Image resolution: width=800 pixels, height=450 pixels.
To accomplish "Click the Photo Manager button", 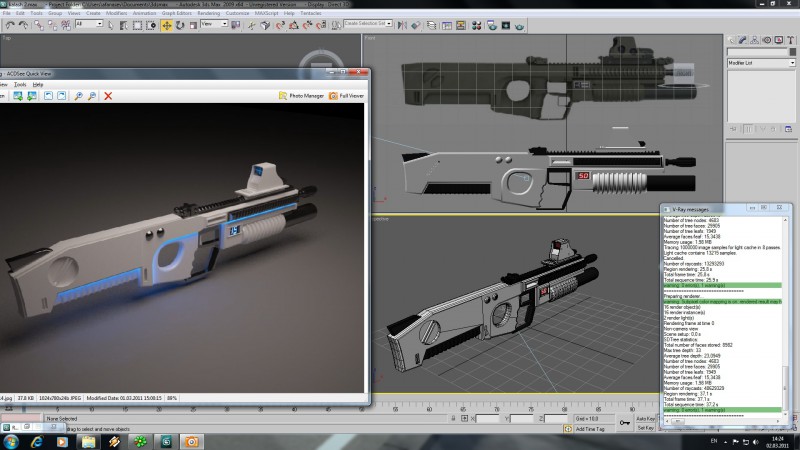I will click(302, 96).
